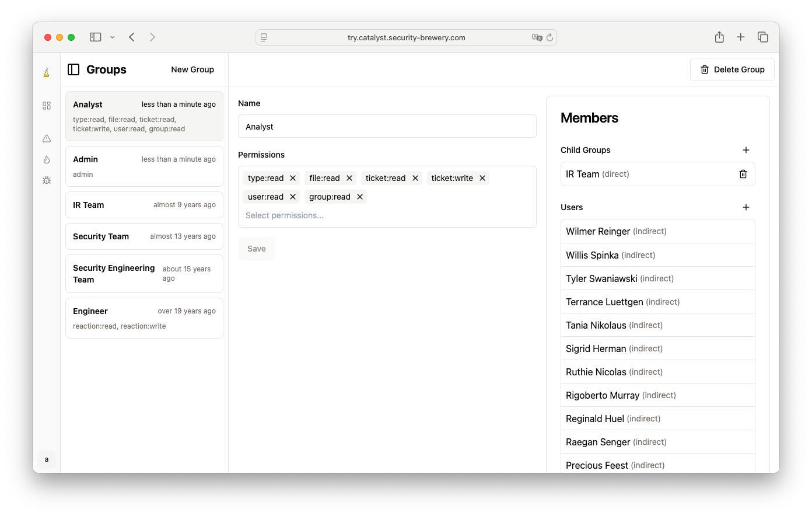Open the user avatar at sidebar bottom

pos(47,459)
